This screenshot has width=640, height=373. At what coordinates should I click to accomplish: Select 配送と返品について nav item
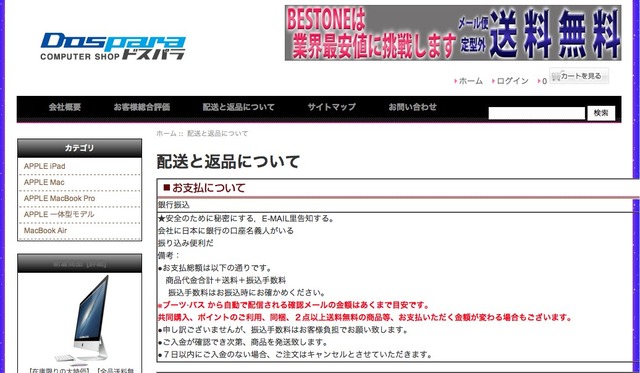[238, 107]
